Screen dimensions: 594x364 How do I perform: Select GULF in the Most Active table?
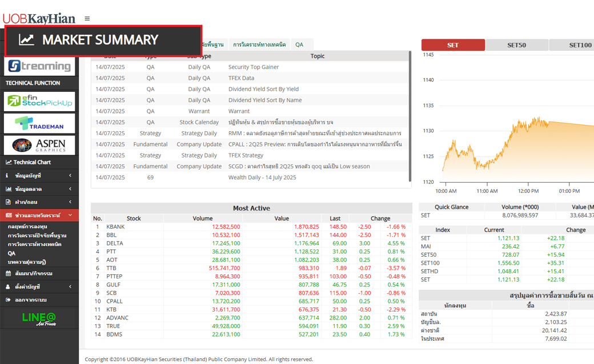(113, 285)
